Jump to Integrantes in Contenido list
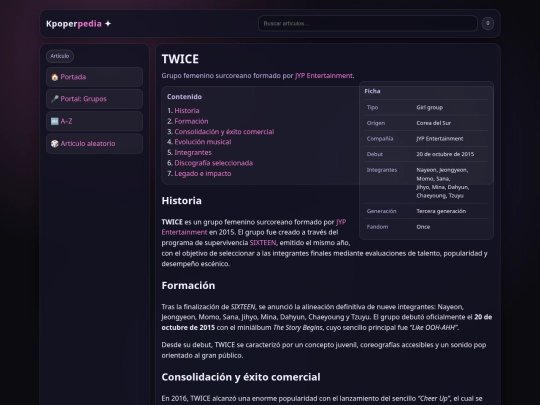540x405 pixels. (193, 153)
